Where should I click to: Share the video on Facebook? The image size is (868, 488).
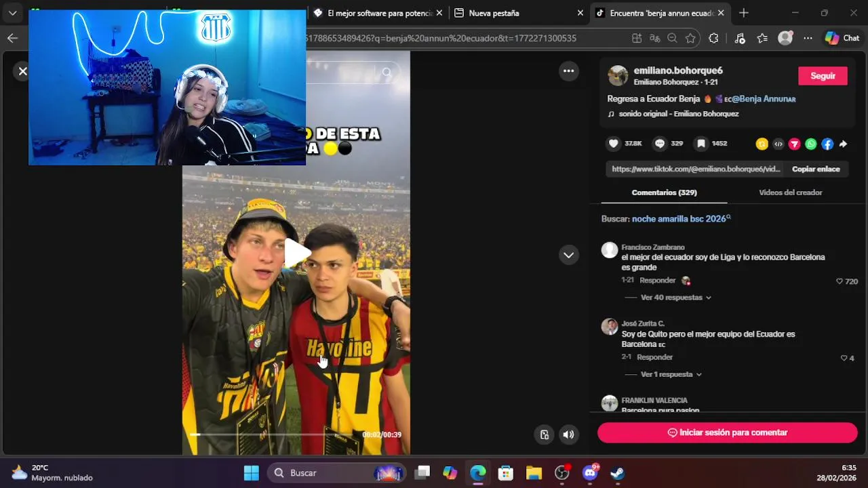(827, 144)
